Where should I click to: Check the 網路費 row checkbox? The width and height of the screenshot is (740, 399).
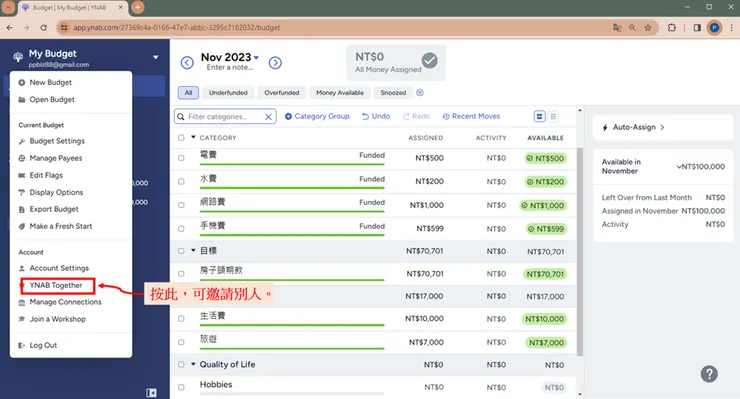point(181,205)
